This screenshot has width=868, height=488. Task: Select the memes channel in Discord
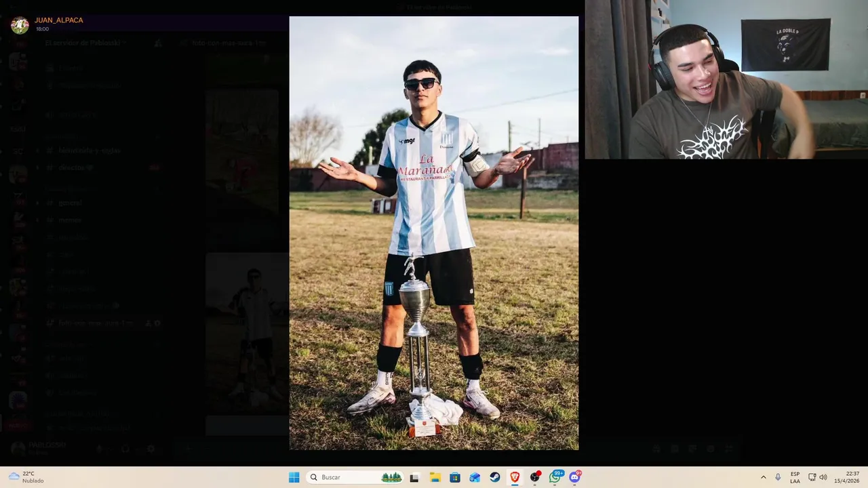click(x=70, y=220)
